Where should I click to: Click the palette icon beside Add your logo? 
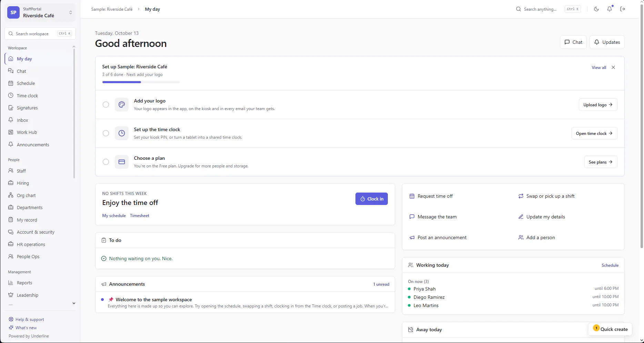point(122,105)
